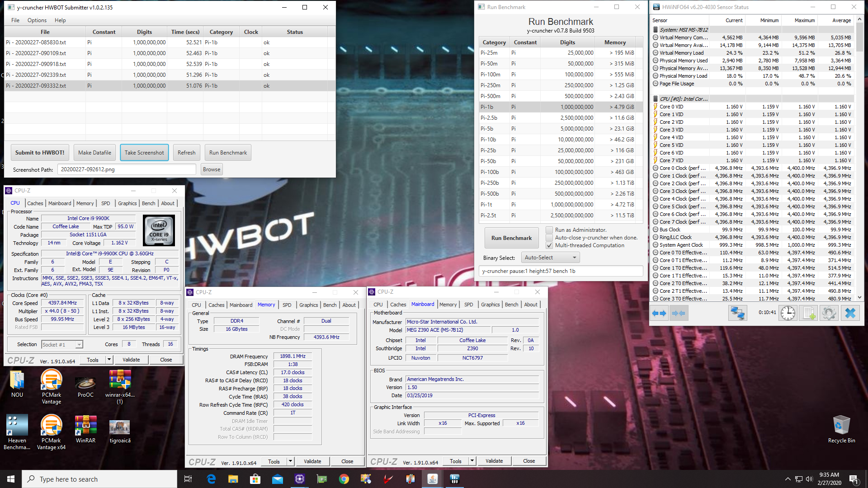Click Maximum column header in HWiNFO
The image size is (868, 488).
[799, 20]
